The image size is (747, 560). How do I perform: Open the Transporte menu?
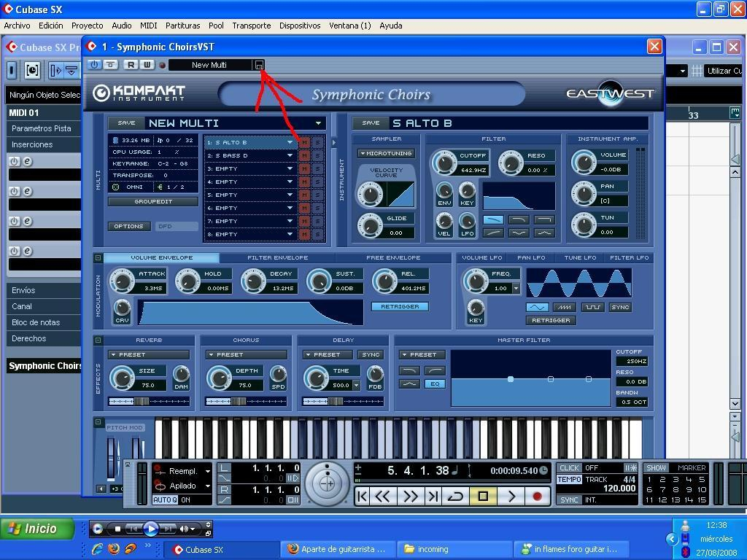(252, 26)
